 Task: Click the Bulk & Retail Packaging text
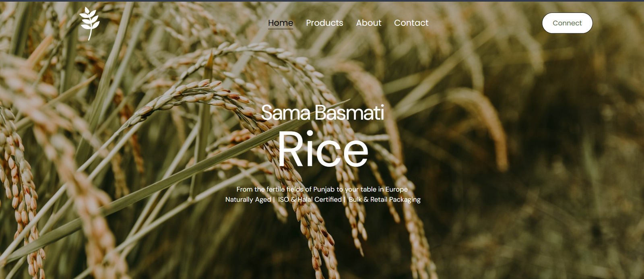click(x=384, y=199)
